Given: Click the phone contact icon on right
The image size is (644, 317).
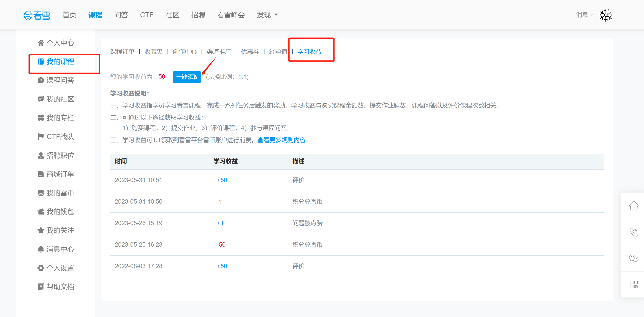Looking at the screenshot, I should 633,232.
